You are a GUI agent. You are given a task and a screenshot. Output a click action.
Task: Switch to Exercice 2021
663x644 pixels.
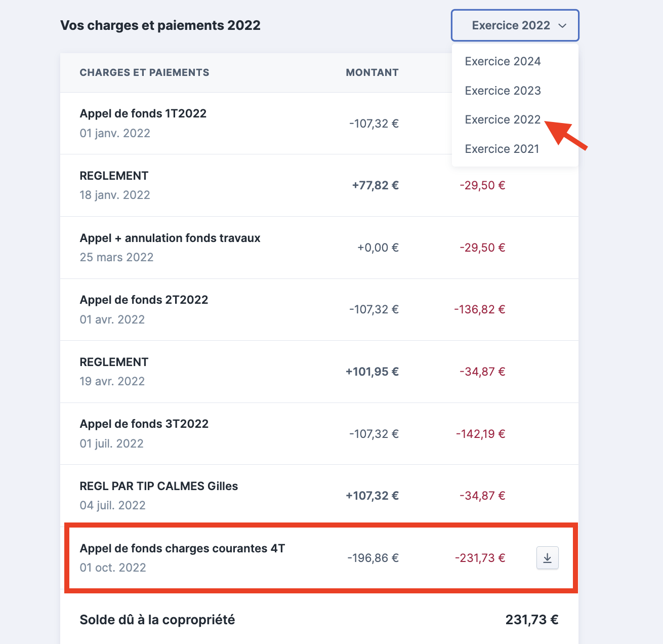[x=502, y=149]
